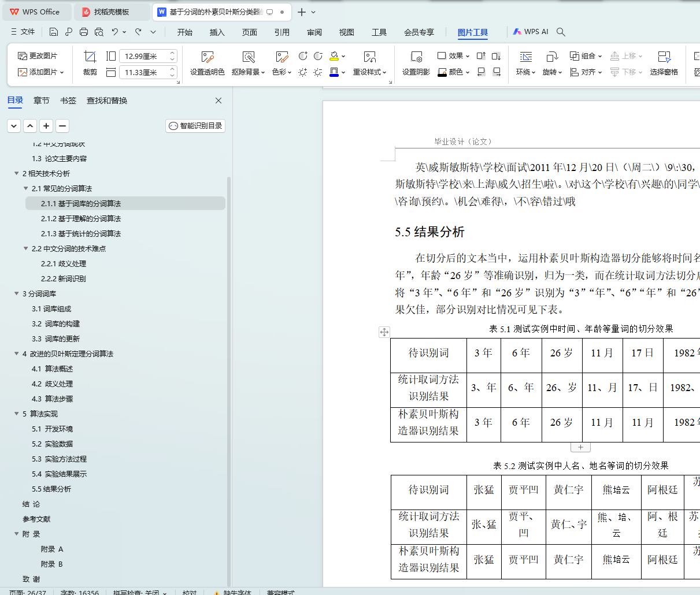Open Remove Background (抠除背景) tool
Viewport: 700px width, 595px height.
pyautogui.click(x=248, y=63)
